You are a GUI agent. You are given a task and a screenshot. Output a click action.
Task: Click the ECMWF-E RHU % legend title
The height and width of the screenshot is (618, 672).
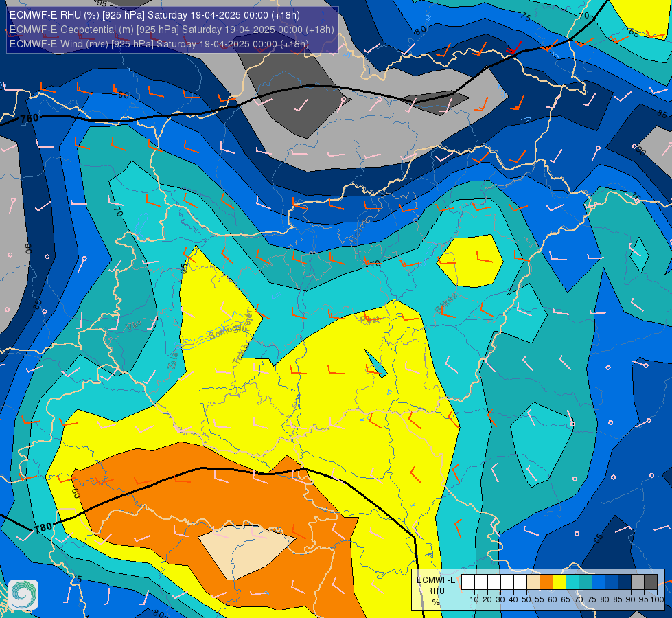tap(437, 591)
